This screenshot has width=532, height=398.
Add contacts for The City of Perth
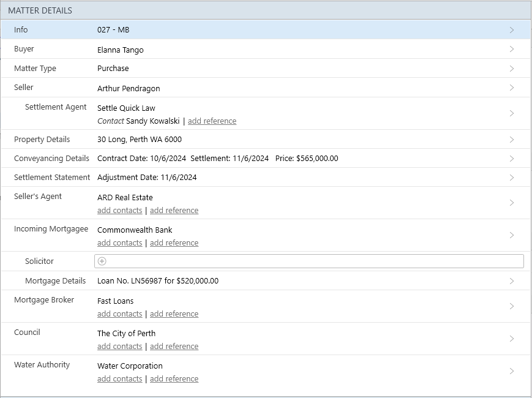(x=119, y=347)
